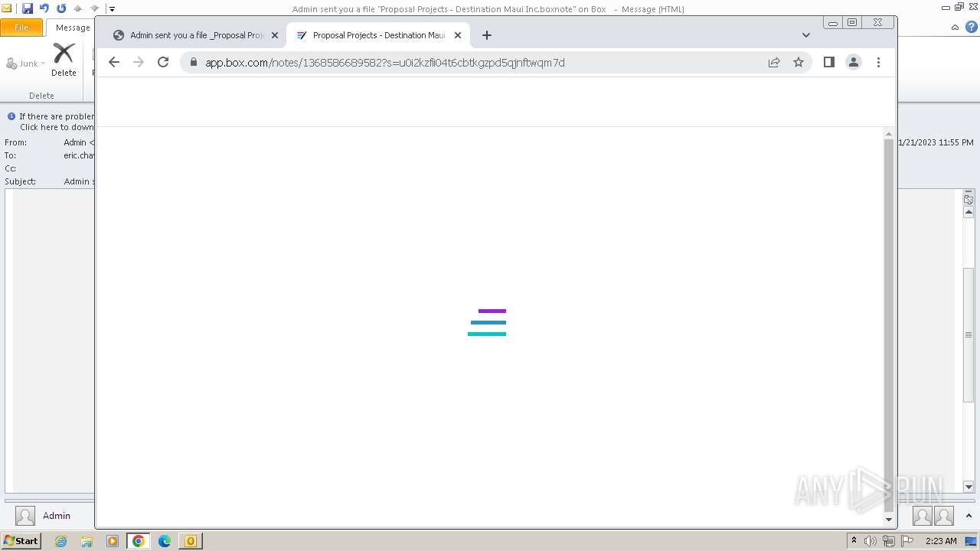This screenshot has height=551, width=980.
Task: Click scroll-up arrow in Chrome page scrollbar
Action: pyautogui.click(x=889, y=134)
